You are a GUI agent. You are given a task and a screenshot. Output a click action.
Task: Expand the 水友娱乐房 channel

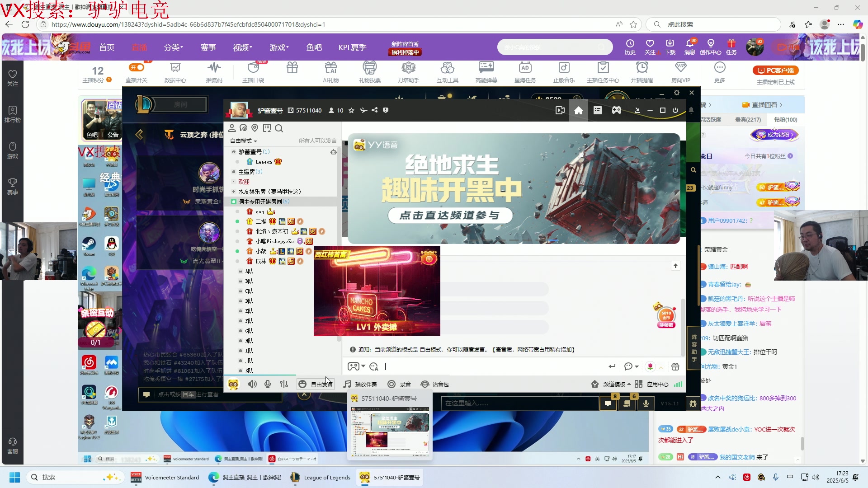(234, 192)
